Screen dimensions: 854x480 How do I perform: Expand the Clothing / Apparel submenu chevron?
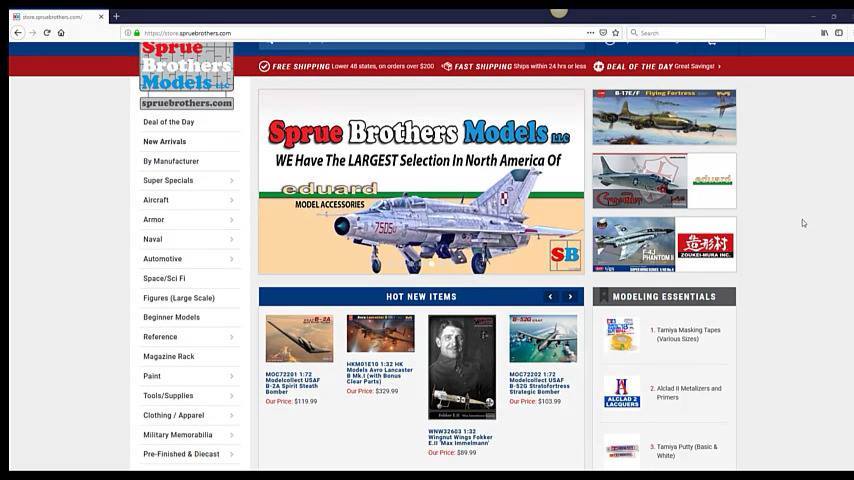pyautogui.click(x=231, y=416)
